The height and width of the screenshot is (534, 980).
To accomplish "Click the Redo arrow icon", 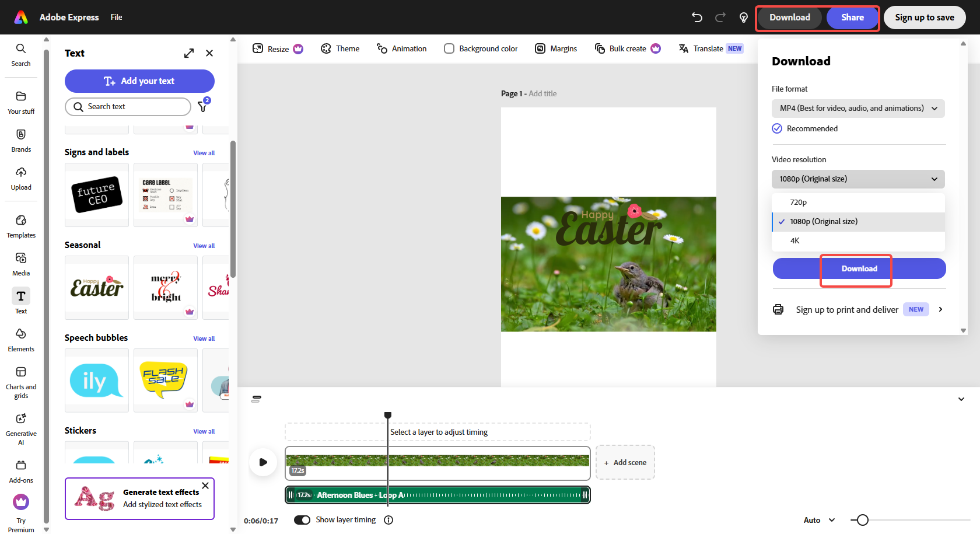I will tap(720, 18).
